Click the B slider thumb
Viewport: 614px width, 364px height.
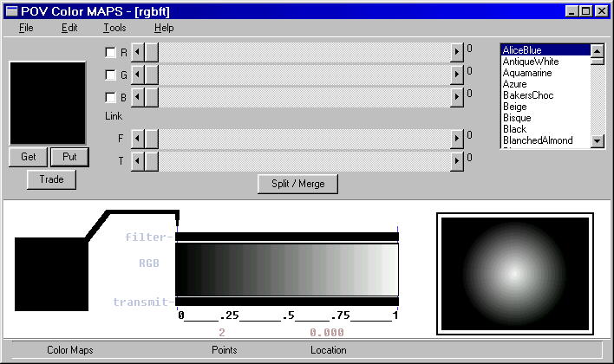point(152,97)
